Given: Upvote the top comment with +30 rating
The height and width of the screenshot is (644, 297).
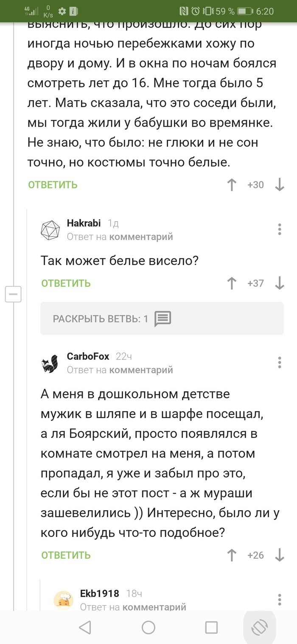Looking at the screenshot, I should (x=232, y=185).
